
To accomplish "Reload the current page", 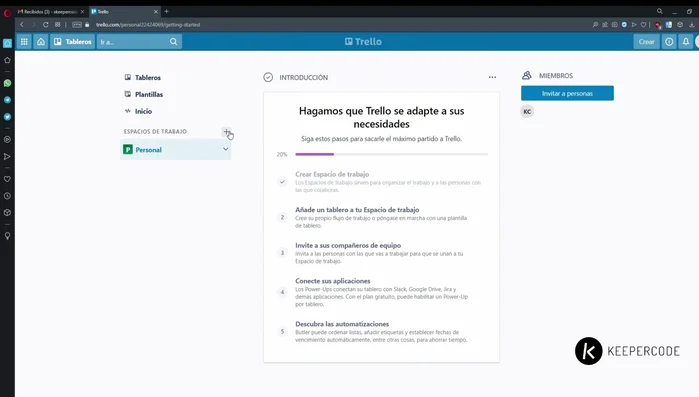I will click(45, 25).
